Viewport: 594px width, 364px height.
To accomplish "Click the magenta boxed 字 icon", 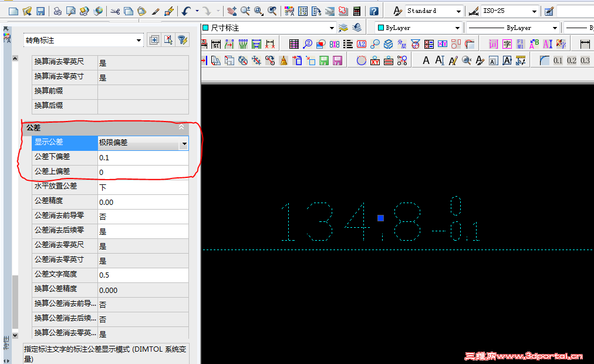I will point(507,44).
